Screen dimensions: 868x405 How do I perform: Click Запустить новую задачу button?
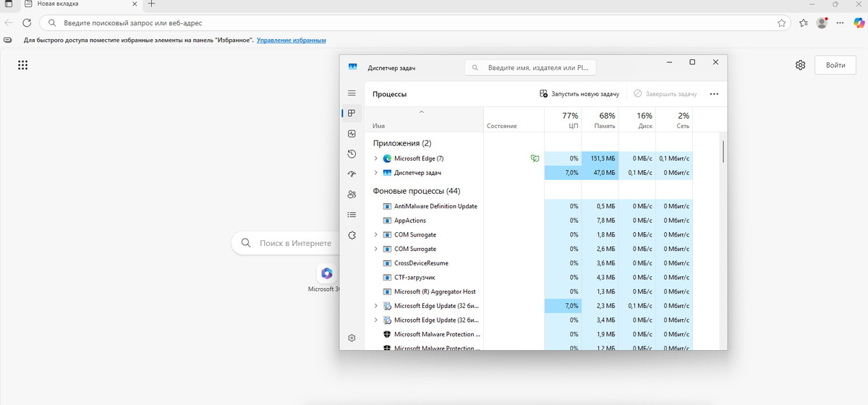click(579, 94)
